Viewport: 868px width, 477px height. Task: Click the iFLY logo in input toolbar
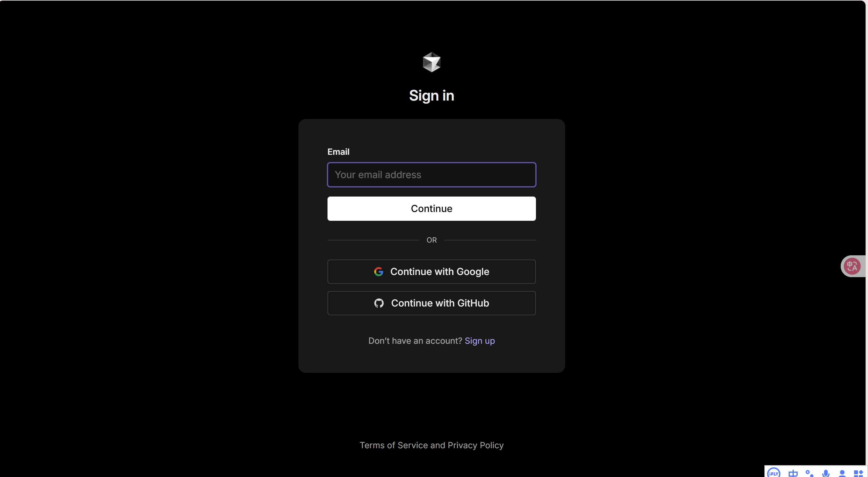click(774, 473)
